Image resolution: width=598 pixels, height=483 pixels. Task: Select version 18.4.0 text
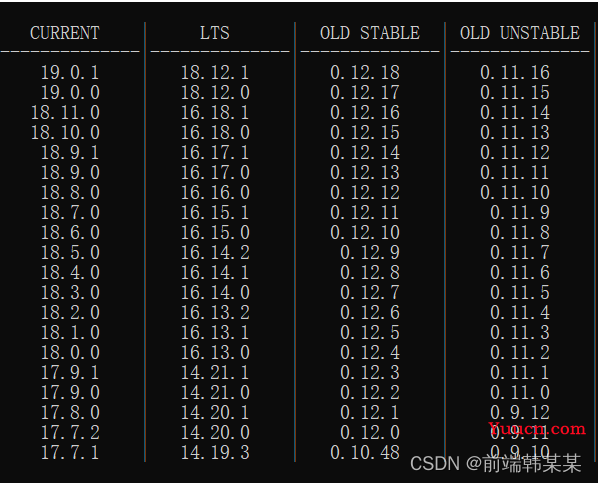pyautogui.click(x=70, y=272)
